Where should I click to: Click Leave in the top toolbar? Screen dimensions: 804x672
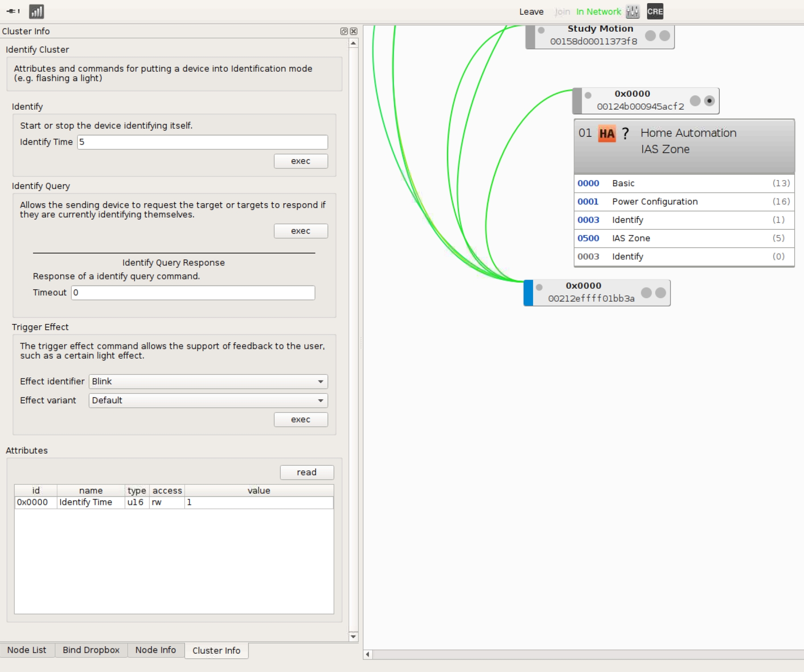[531, 12]
